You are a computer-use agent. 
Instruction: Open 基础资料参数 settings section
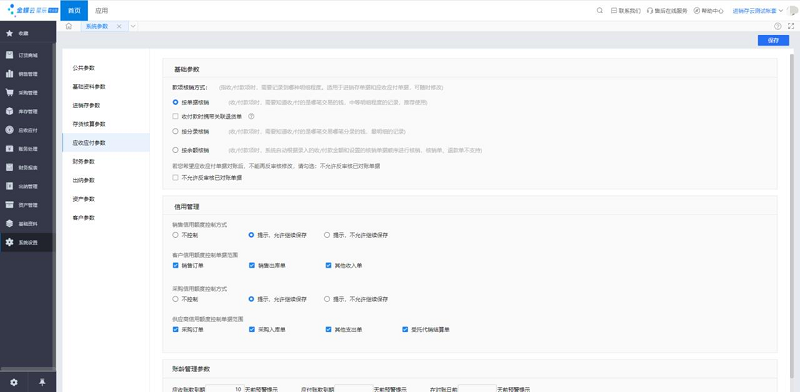(x=106, y=87)
